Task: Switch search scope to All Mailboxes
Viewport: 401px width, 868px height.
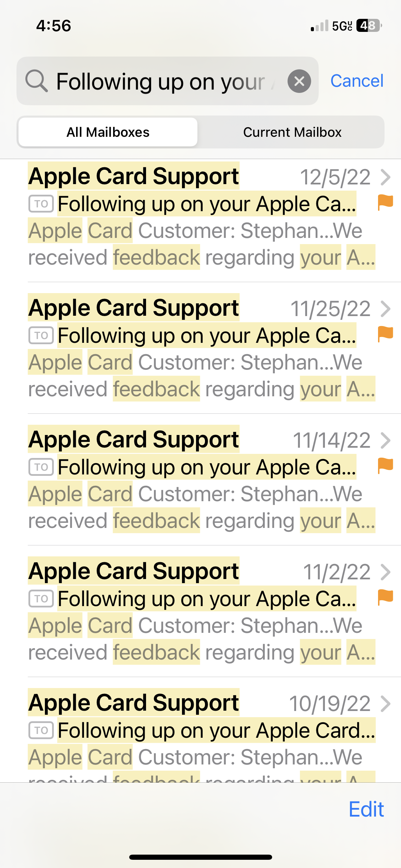Action: (x=108, y=132)
